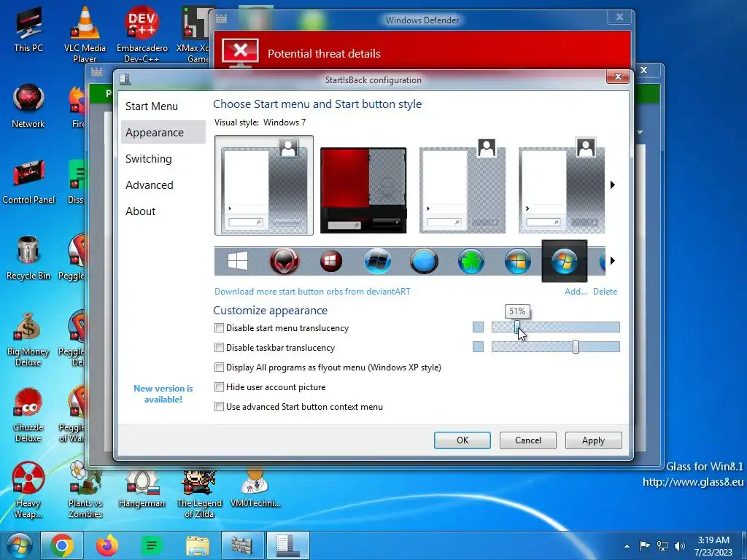The image size is (747, 560).
Task: Enable Disable start menu translucency checkbox
Action: 219,327
